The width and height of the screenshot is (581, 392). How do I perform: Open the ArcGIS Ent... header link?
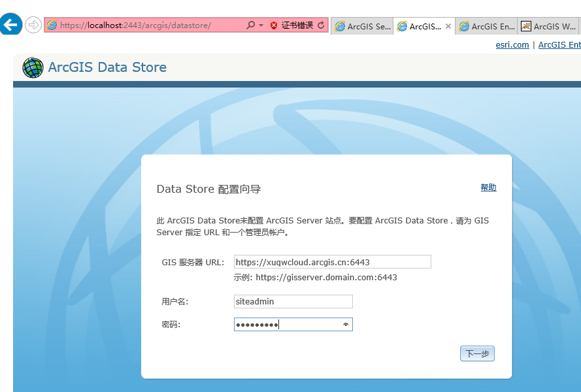(559, 45)
